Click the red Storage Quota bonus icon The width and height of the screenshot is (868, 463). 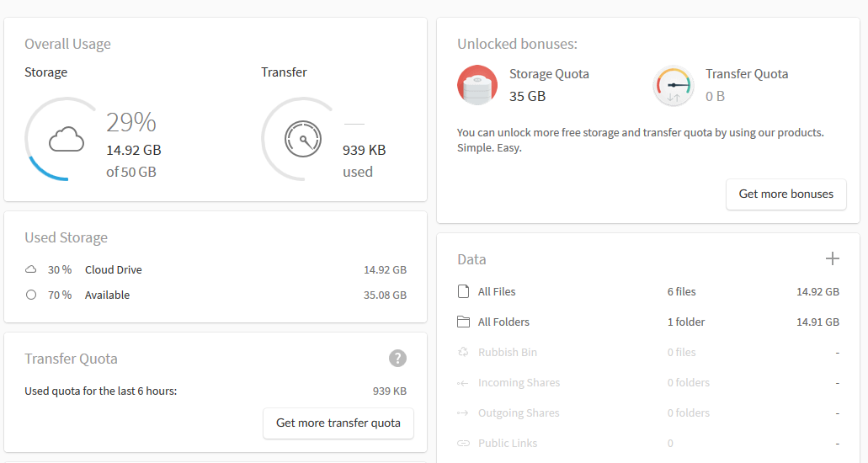(477, 86)
